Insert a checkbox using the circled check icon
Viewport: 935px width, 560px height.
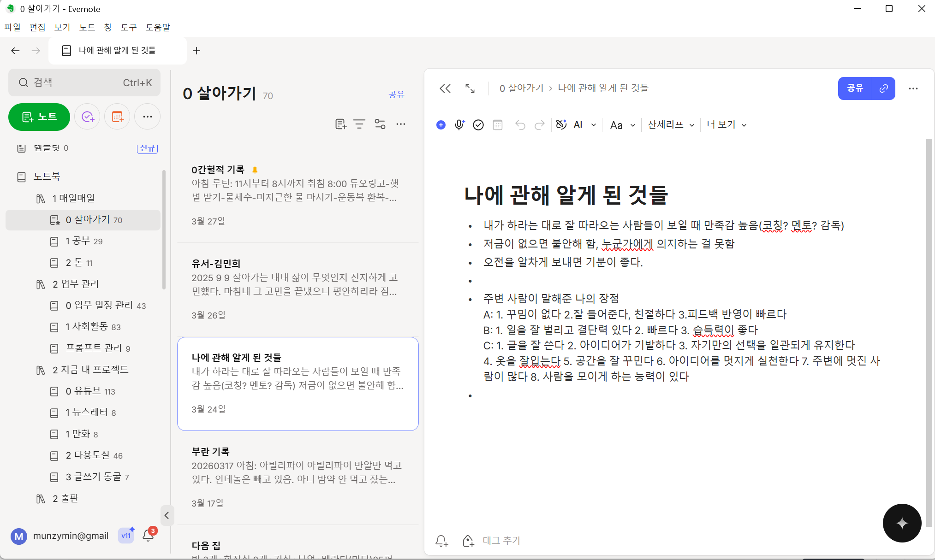[x=478, y=124]
